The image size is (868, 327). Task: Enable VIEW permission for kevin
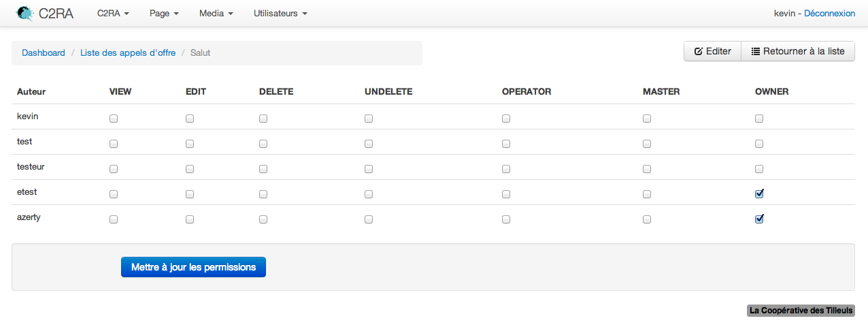114,119
